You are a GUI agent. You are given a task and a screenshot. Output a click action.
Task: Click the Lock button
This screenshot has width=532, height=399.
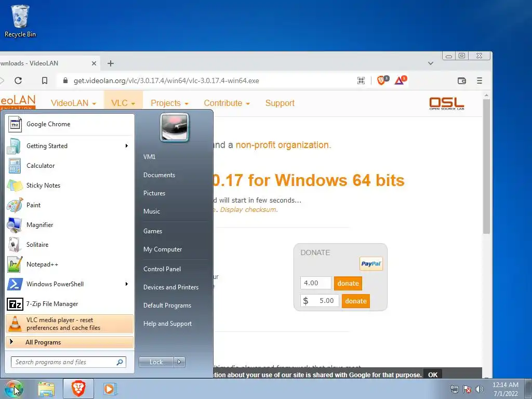coord(156,362)
